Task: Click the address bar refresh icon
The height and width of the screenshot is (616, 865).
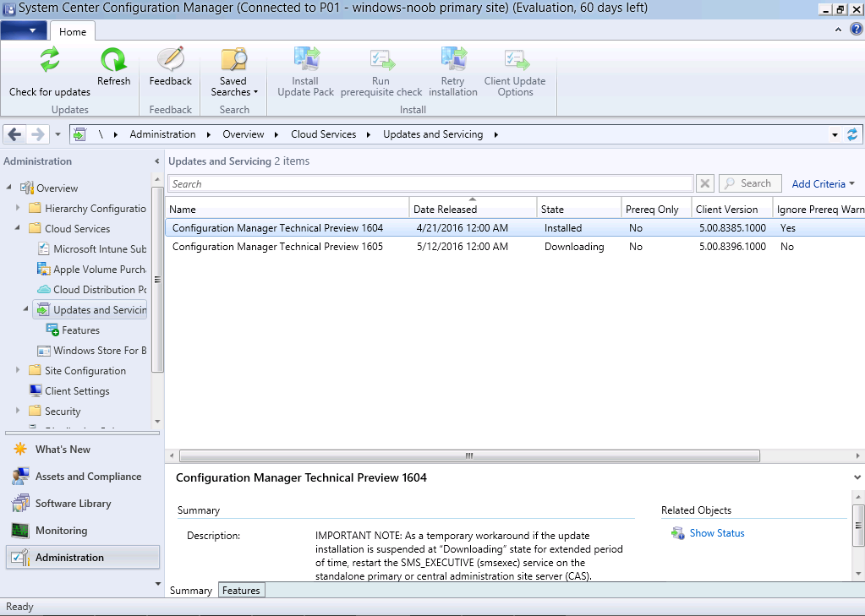Action: click(x=852, y=134)
